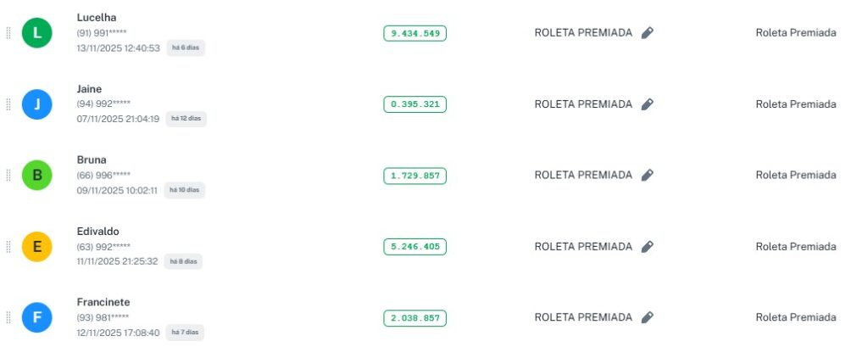This screenshot has width=868, height=347.
Task: Click the drag handle beside Lucelha's avatar
Action: [8, 33]
